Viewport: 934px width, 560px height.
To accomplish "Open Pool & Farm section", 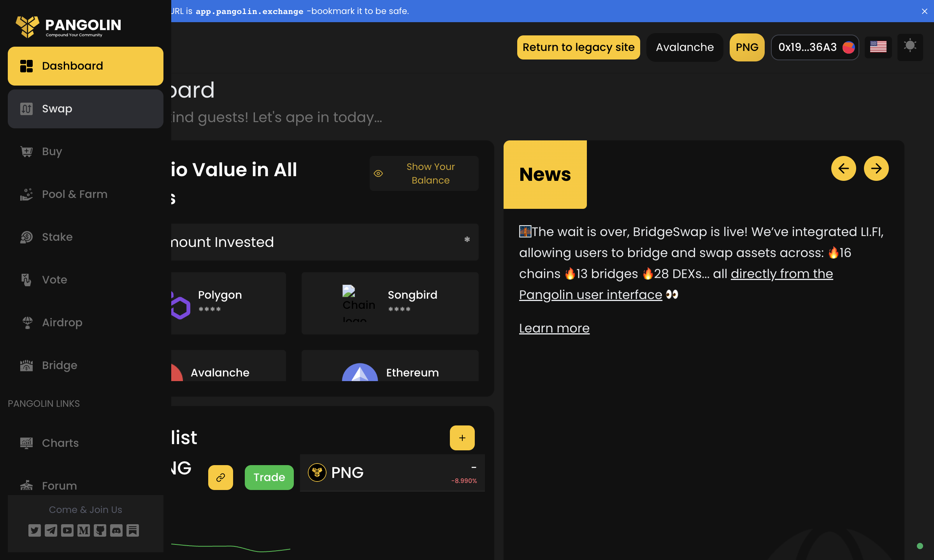I will 86,194.
